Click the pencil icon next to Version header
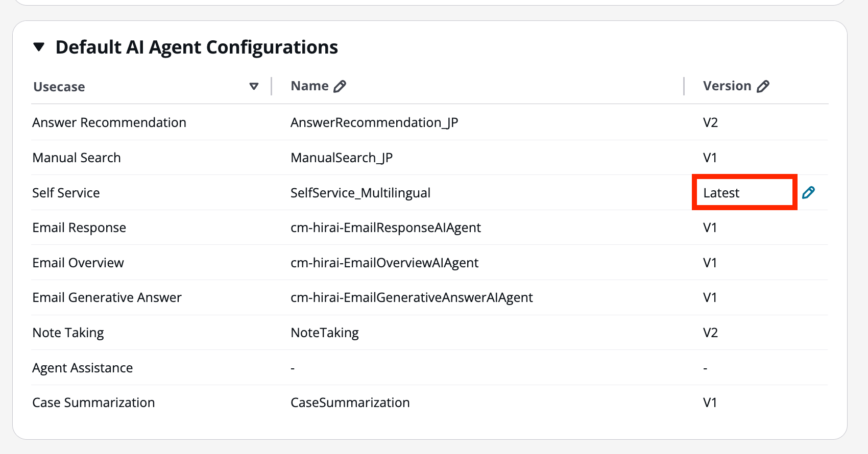This screenshot has height=454, width=868. tap(763, 86)
